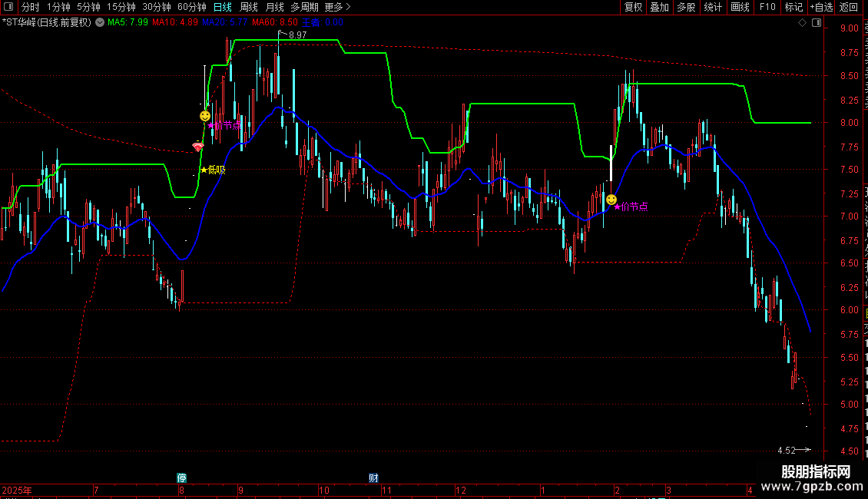Screen dimensions: 868x499
Task: Click the second smiley signal near 价节点
Action: [611, 199]
